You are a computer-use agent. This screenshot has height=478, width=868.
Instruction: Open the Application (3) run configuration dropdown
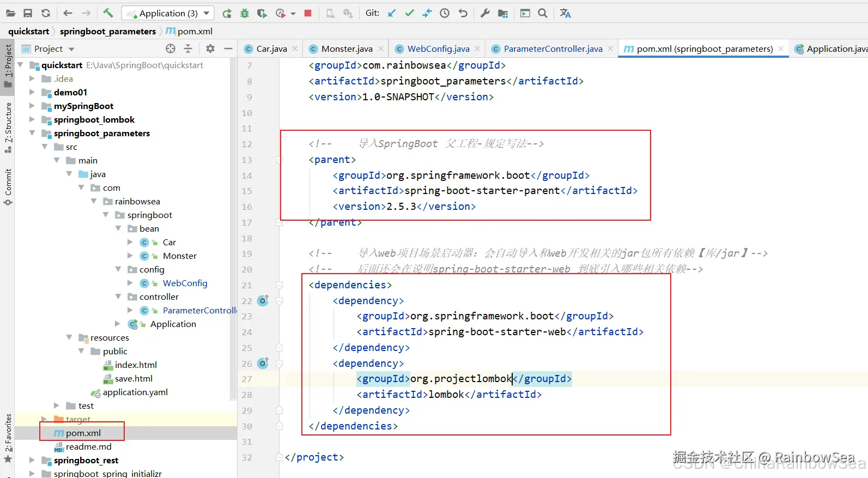[x=168, y=13]
